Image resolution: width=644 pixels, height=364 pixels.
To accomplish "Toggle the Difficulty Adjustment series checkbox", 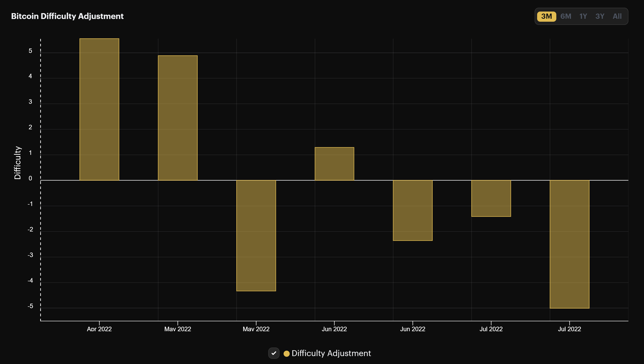I will 274,353.
